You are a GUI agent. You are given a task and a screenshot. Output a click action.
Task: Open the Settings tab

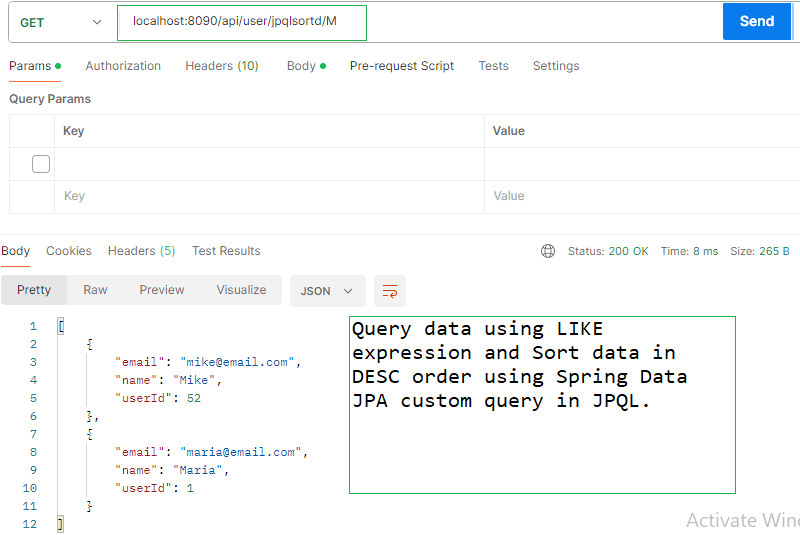pos(556,66)
